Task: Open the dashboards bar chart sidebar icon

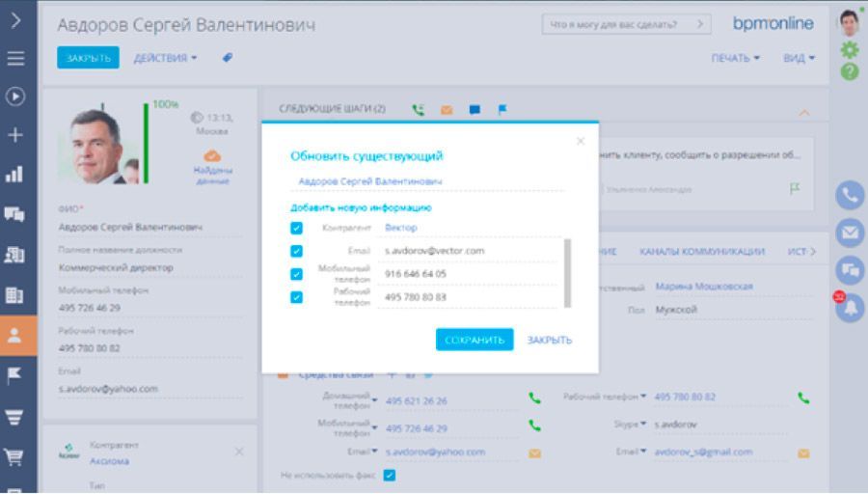Action: click(x=15, y=175)
